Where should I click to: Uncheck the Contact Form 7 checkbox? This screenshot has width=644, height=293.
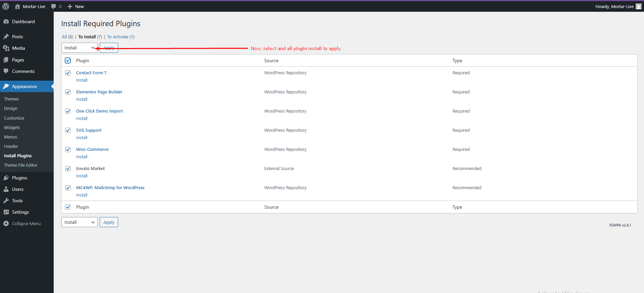[68, 73]
